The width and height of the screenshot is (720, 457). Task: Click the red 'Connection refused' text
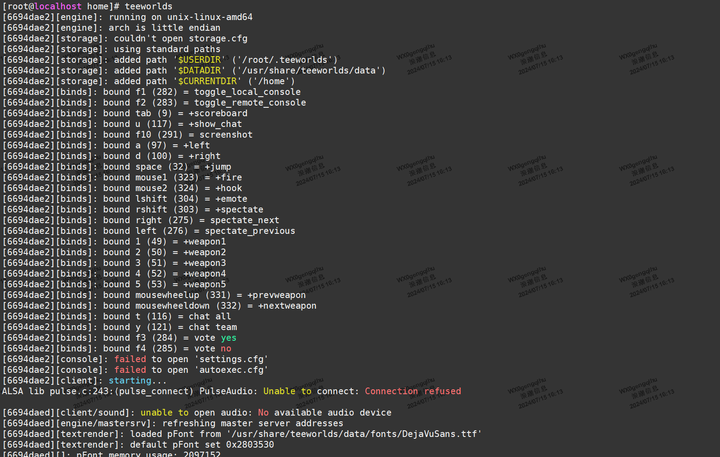413,391
